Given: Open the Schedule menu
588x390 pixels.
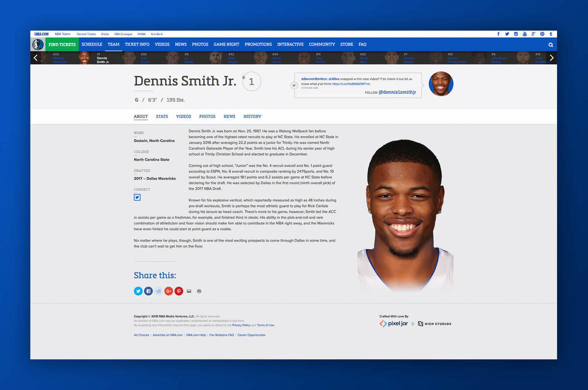Looking at the screenshot, I should [x=92, y=45].
